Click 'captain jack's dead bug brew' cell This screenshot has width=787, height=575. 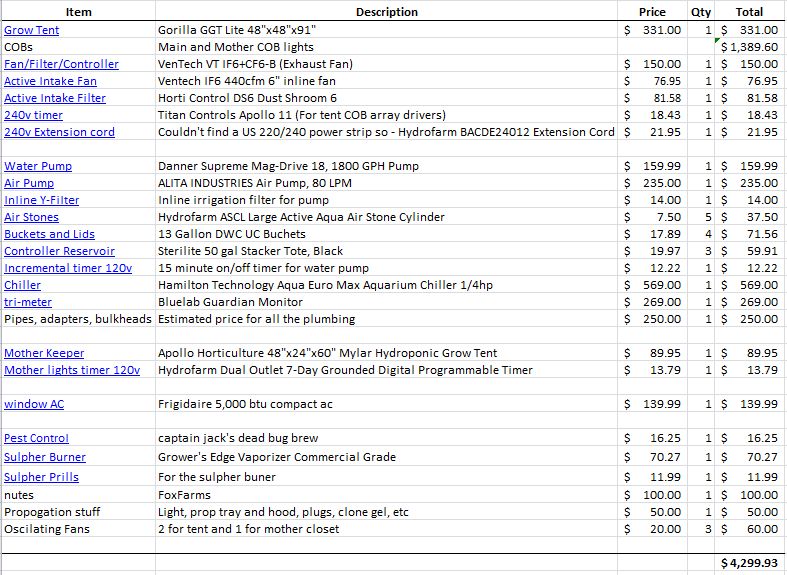click(386, 439)
